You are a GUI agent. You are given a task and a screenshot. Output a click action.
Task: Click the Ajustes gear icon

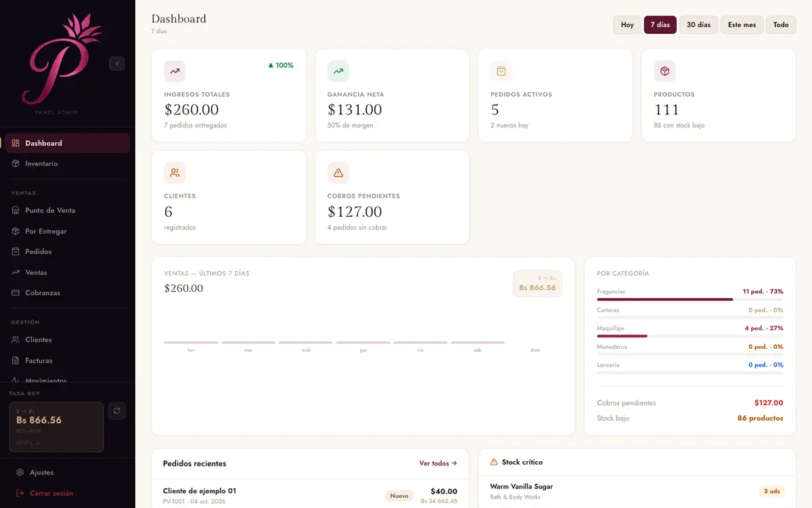pos(20,472)
